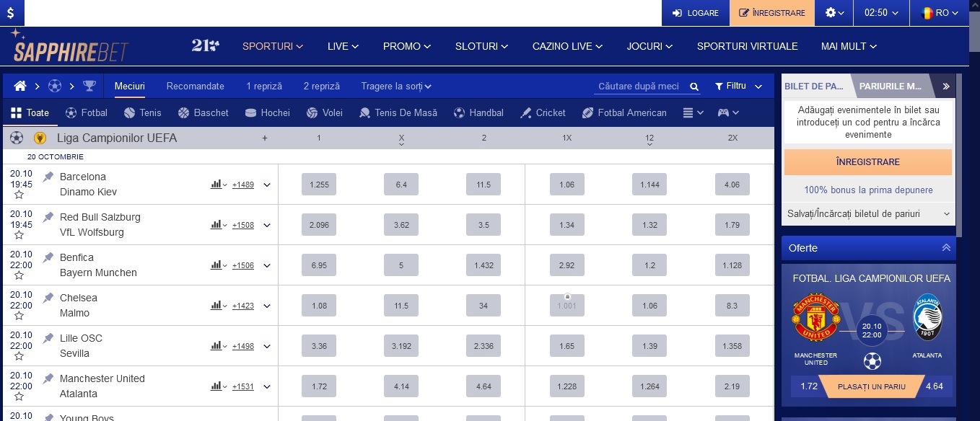The width and height of the screenshot is (980, 421).
Task: Favorite the Barcelona match with star
Action: [19, 195]
